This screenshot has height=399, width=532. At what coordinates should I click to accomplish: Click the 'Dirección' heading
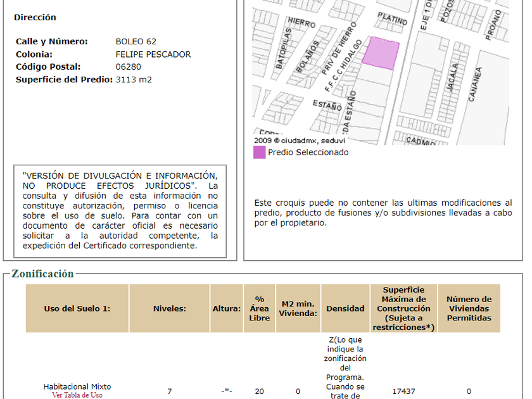click(35, 17)
